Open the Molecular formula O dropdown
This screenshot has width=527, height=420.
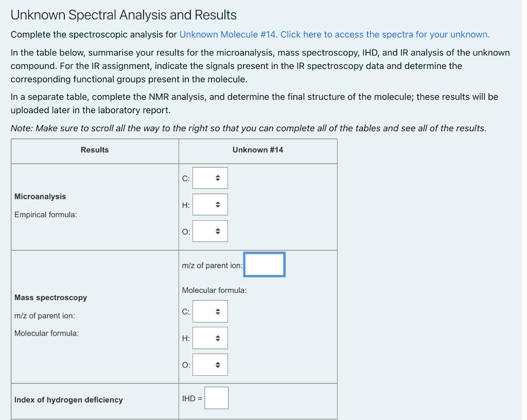point(209,364)
